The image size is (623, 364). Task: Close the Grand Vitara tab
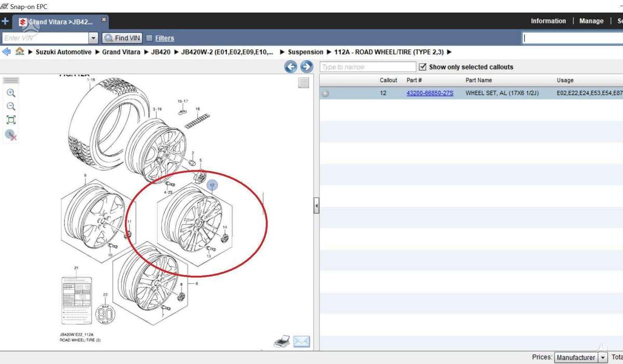(x=104, y=19)
